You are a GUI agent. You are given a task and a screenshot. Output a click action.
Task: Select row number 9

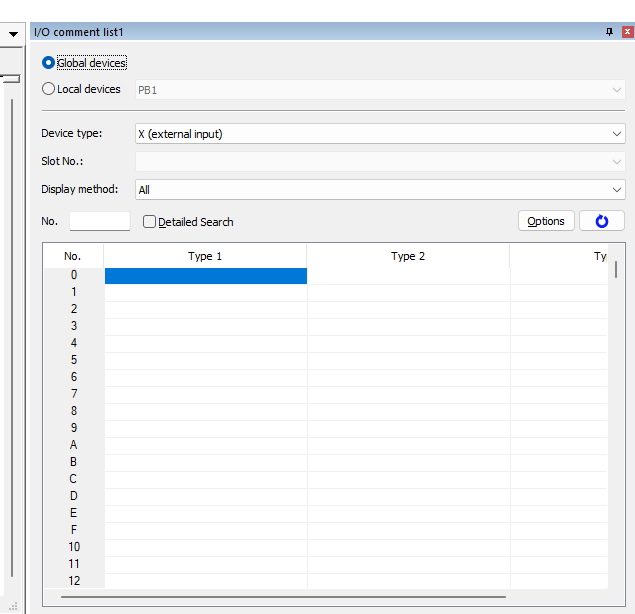pos(74,428)
